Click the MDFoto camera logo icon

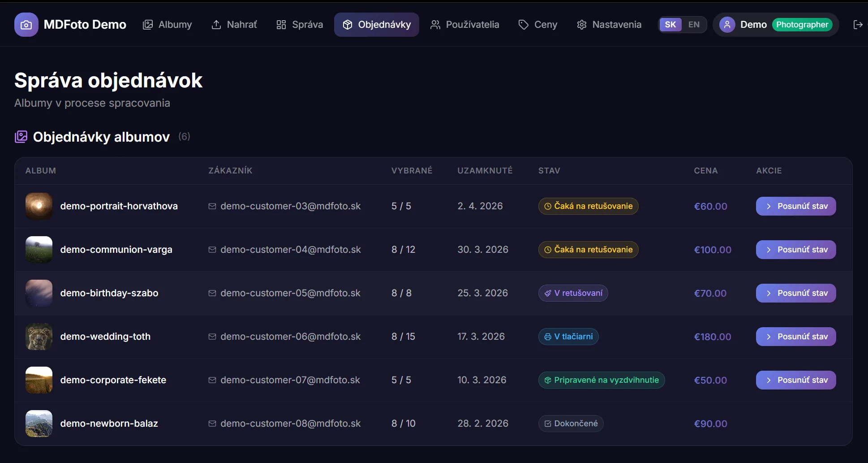[26, 25]
